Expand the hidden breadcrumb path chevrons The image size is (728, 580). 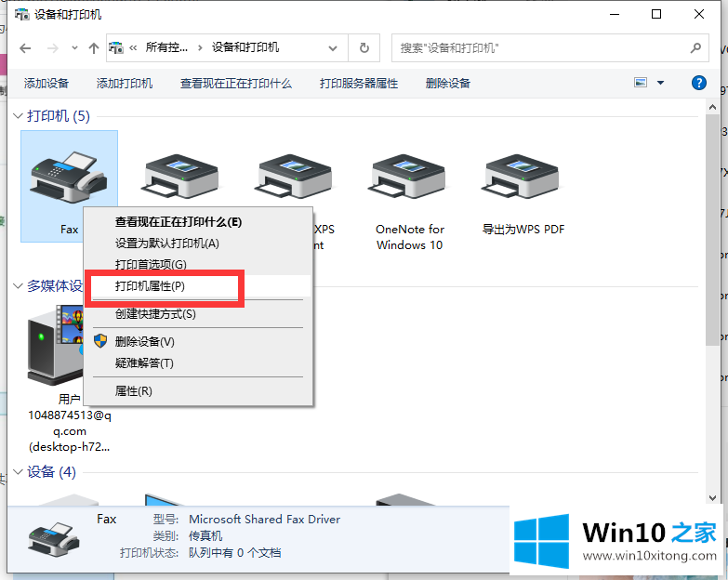pos(133,47)
